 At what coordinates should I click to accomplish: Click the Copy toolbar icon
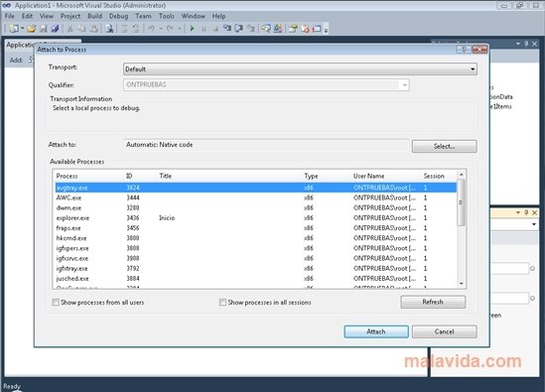(x=82, y=29)
